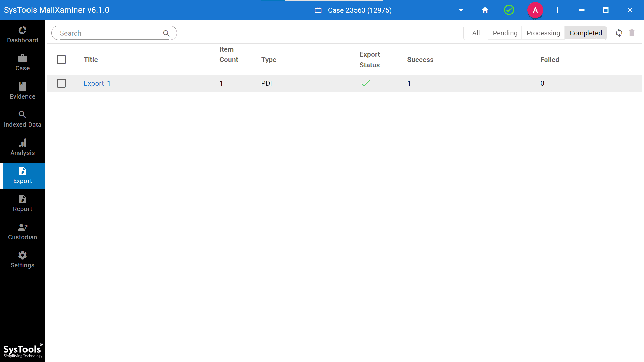
Task: Refresh the export list
Action: 619,33
